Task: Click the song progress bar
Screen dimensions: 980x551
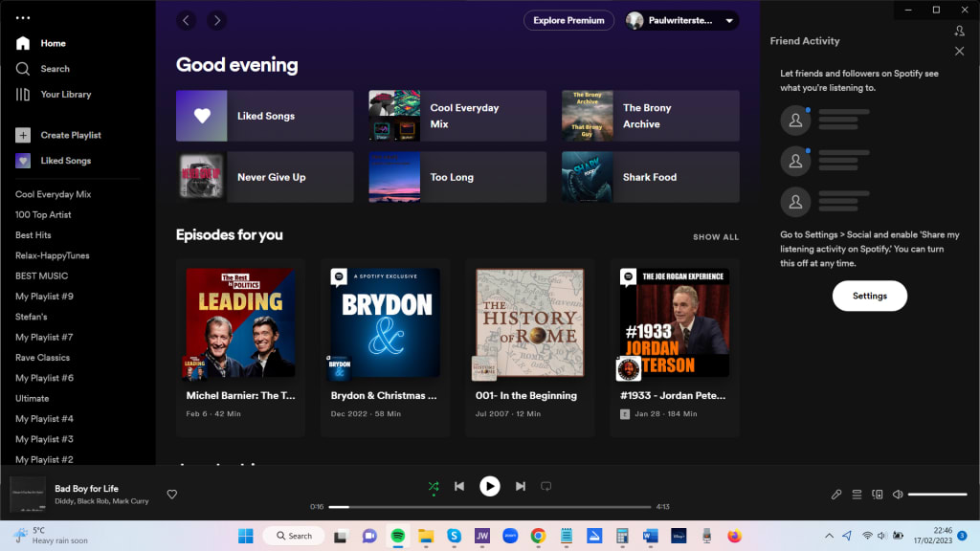Action: pos(489,507)
